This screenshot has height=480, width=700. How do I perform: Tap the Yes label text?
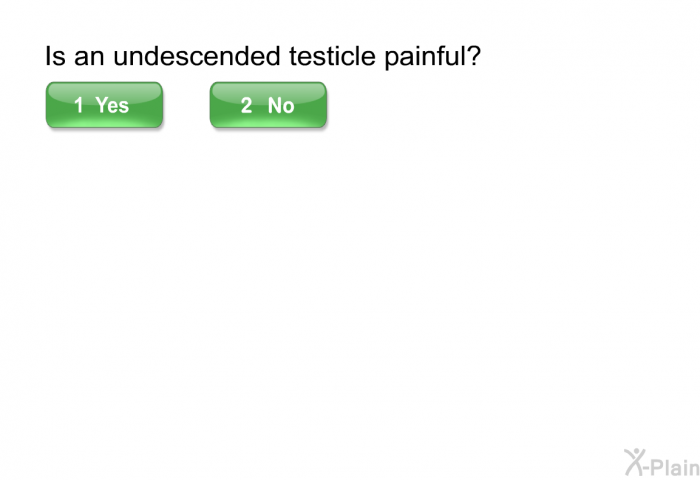click(x=112, y=105)
